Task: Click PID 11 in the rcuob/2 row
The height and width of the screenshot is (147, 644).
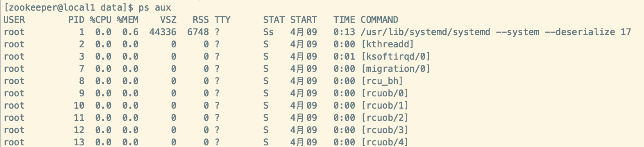Action: click(x=79, y=118)
